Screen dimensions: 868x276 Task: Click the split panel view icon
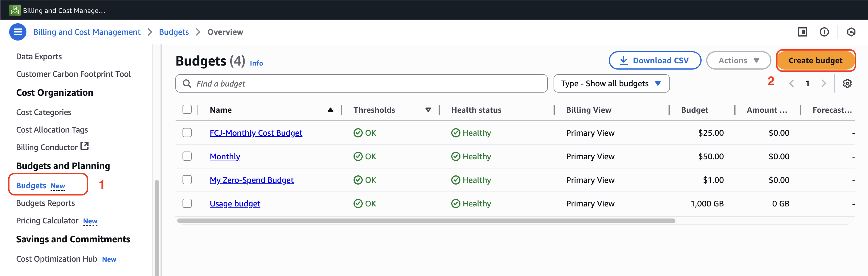coord(802,32)
